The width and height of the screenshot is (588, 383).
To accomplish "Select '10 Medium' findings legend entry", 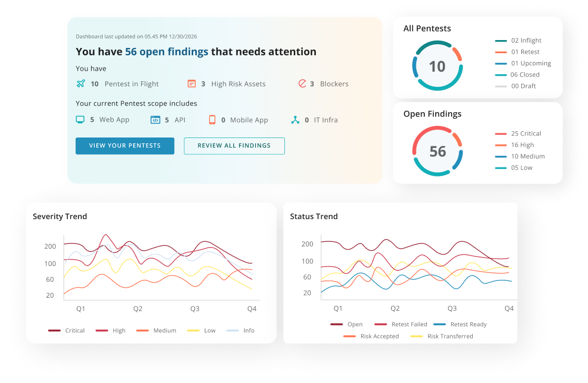I will coord(520,156).
